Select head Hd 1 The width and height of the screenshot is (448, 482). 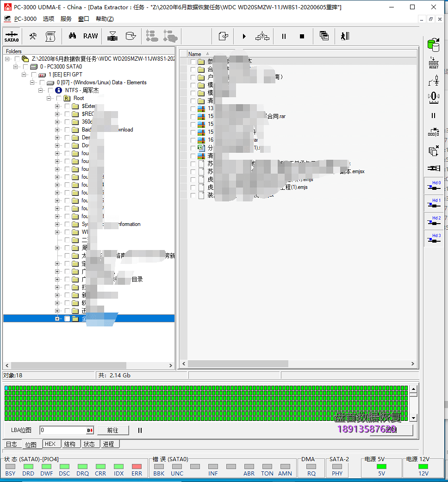coord(434,203)
